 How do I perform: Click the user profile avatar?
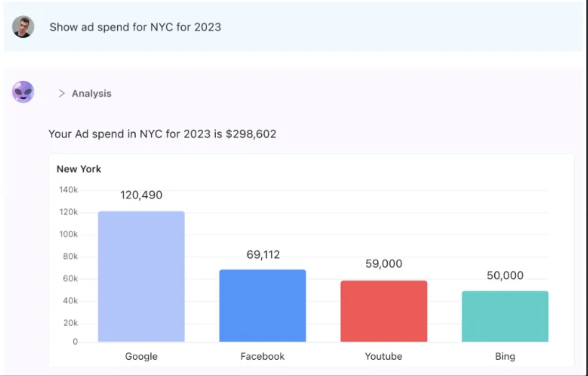pos(23,27)
